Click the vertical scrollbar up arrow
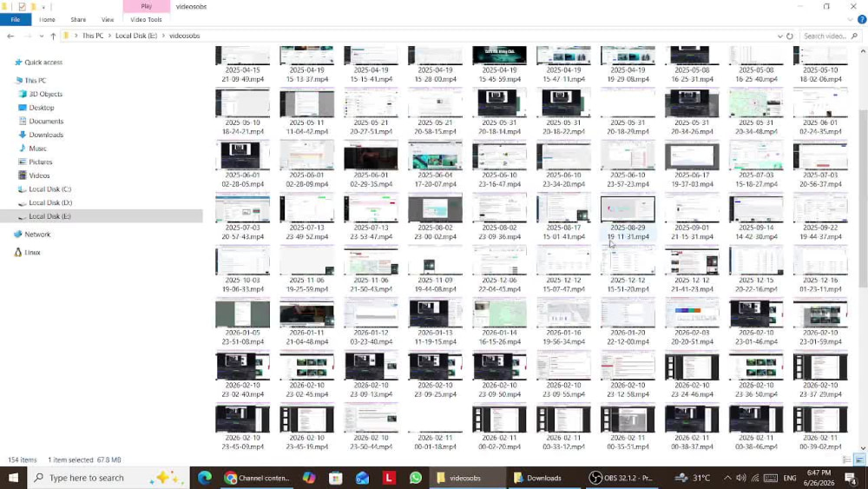Screen dimensions: 868x489 click(863, 51)
